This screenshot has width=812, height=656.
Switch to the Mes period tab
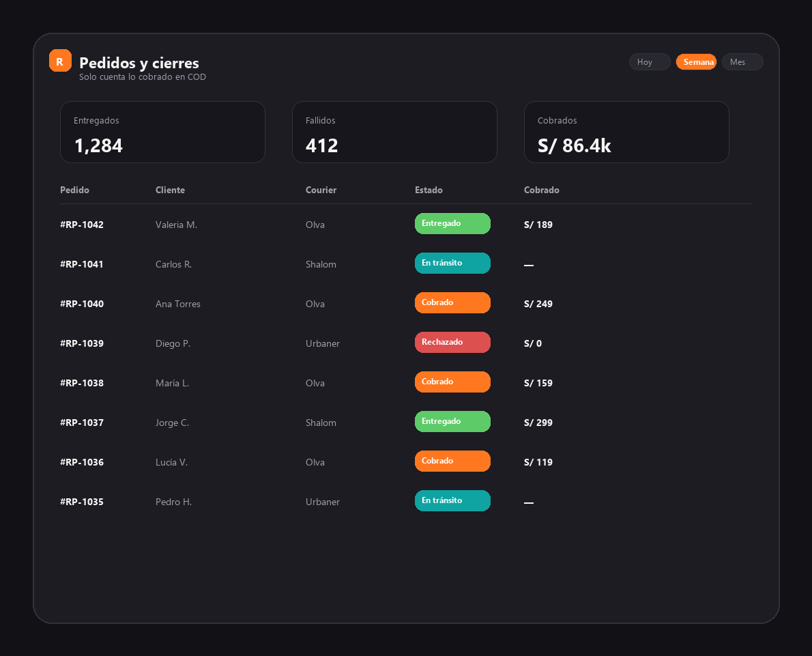(x=742, y=61)
